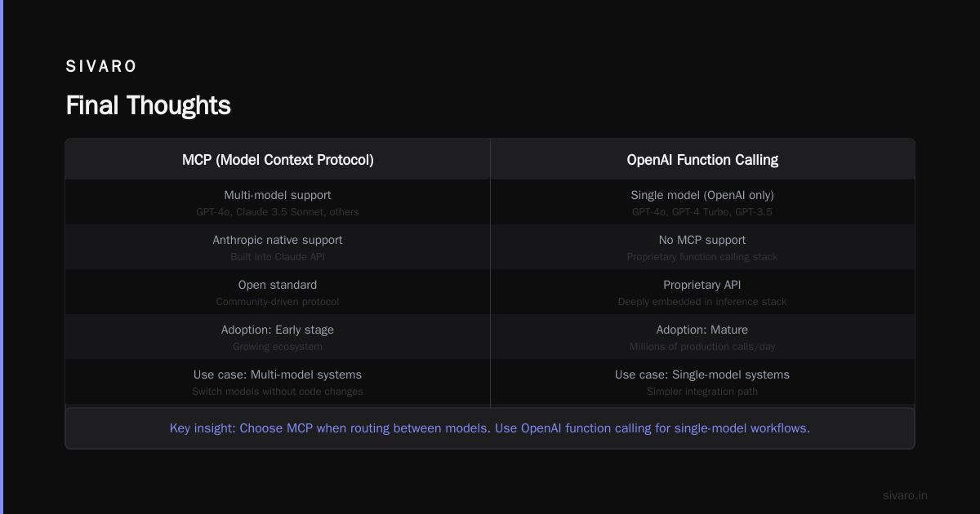Click the No MCP support cell
The width and height of the screenshot is (980, 514).
[x=702, y=247]
